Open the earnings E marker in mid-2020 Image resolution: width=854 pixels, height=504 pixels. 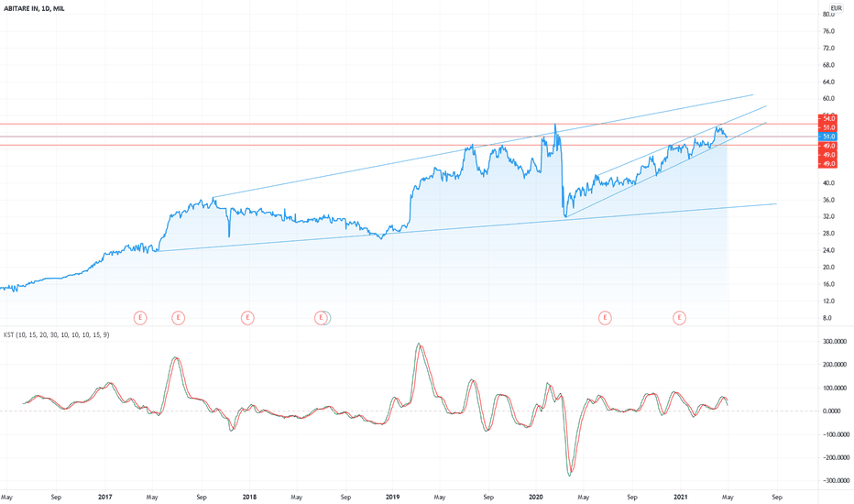605,318
